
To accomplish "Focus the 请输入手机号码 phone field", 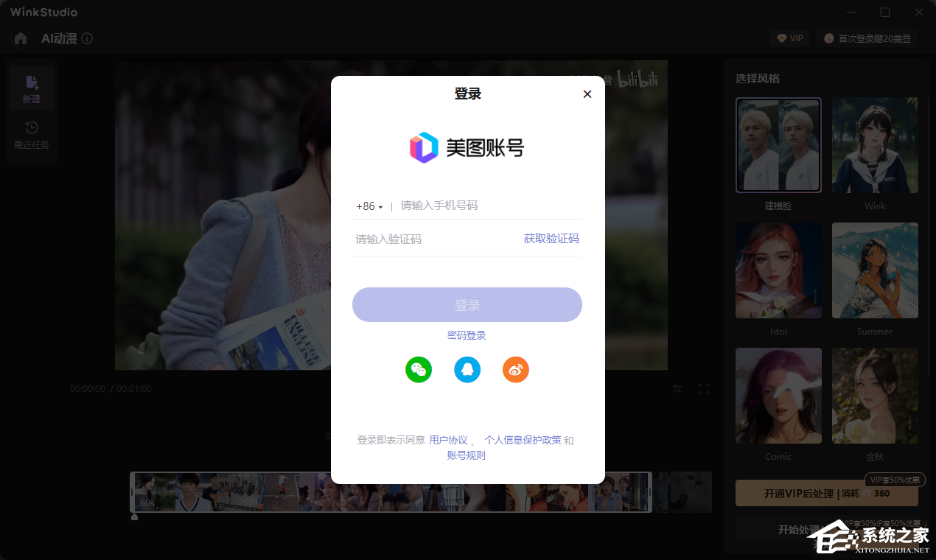I will click(490, 206).
